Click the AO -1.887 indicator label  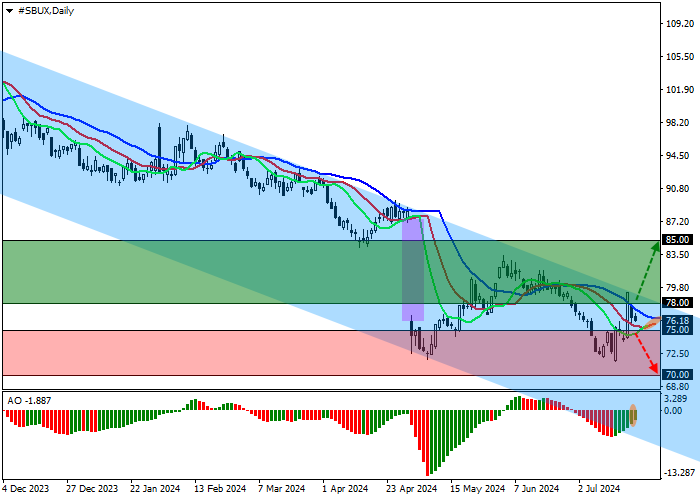pyautogui.click(x=29, y=400)
